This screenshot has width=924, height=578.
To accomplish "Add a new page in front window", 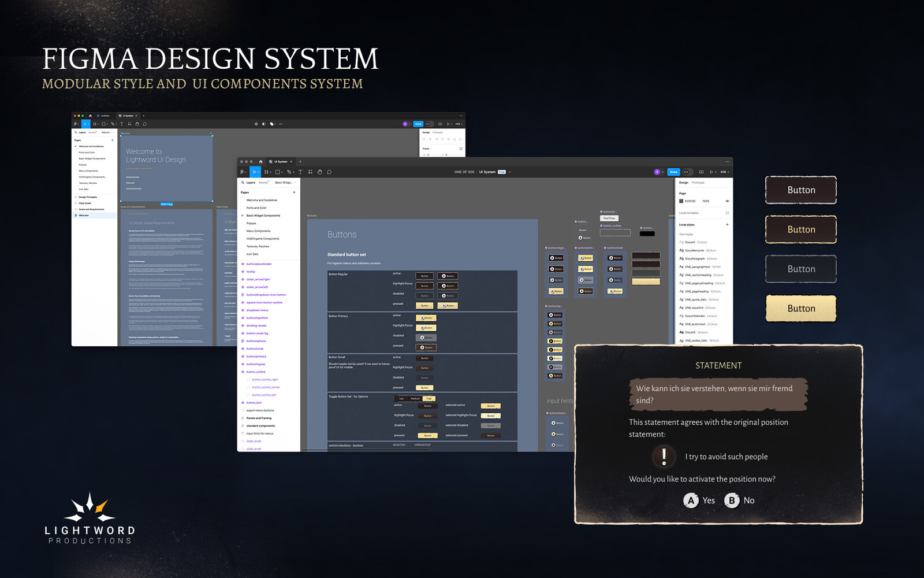I will [x=294, y=192].
